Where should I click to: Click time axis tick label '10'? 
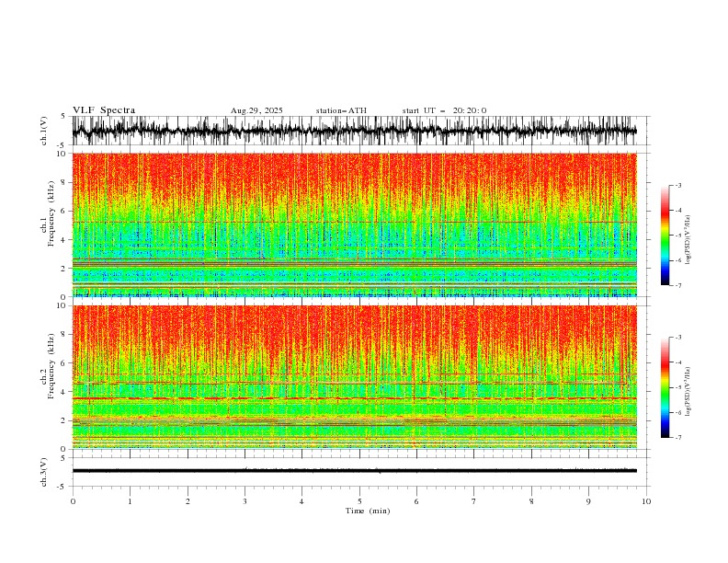646,501
